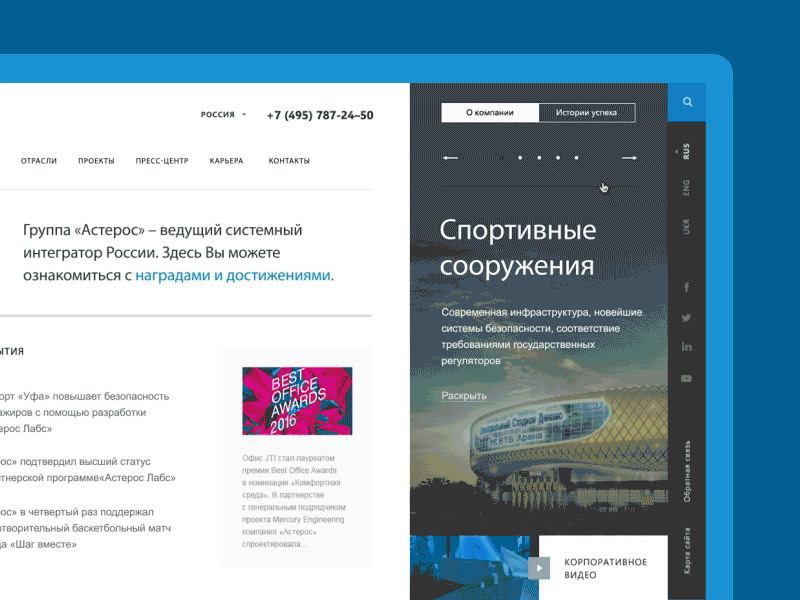Expand the РОССИЯ country dropdown
The height and width of the screenshot is (600, 800).
click(223, 114)
